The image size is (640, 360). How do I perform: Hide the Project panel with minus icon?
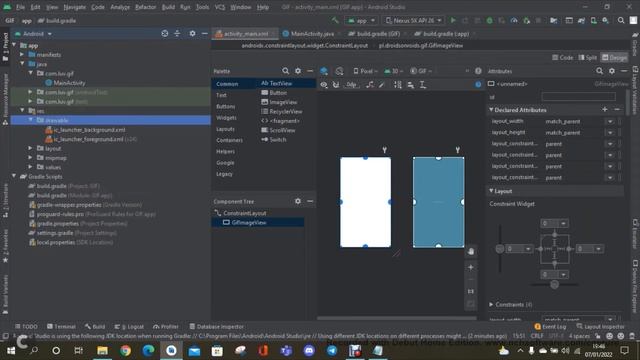(204, 33)
